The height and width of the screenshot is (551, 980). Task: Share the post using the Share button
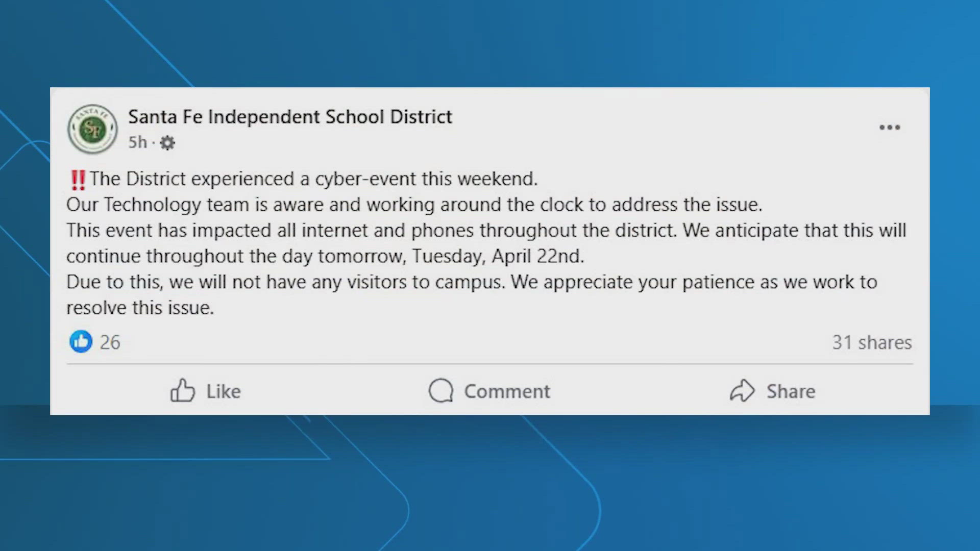[772, 391]
